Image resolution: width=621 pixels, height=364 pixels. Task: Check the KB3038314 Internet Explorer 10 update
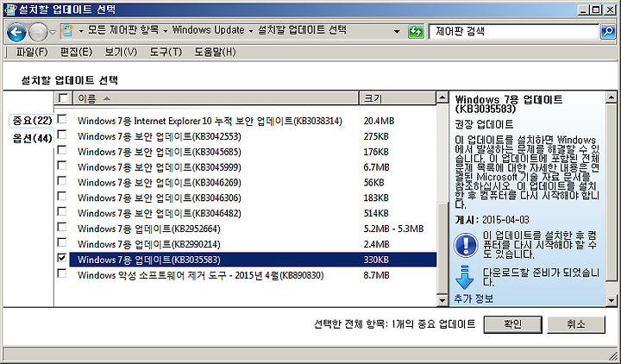(62, 119)
